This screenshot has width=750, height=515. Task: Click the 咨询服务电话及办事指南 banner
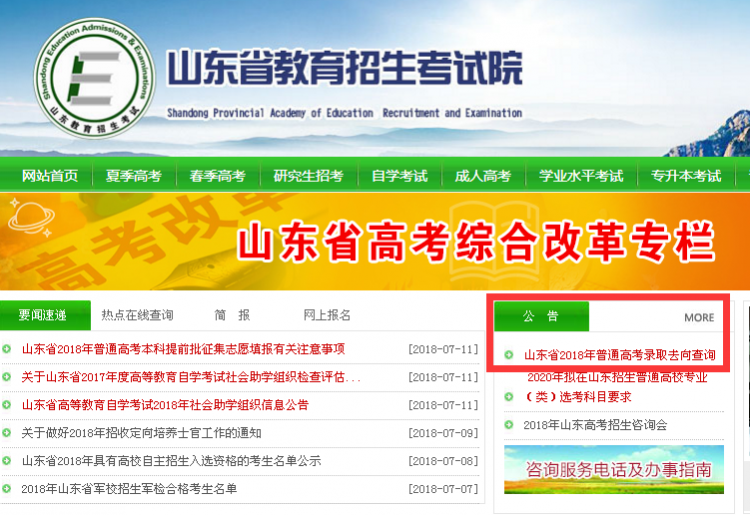614,470
